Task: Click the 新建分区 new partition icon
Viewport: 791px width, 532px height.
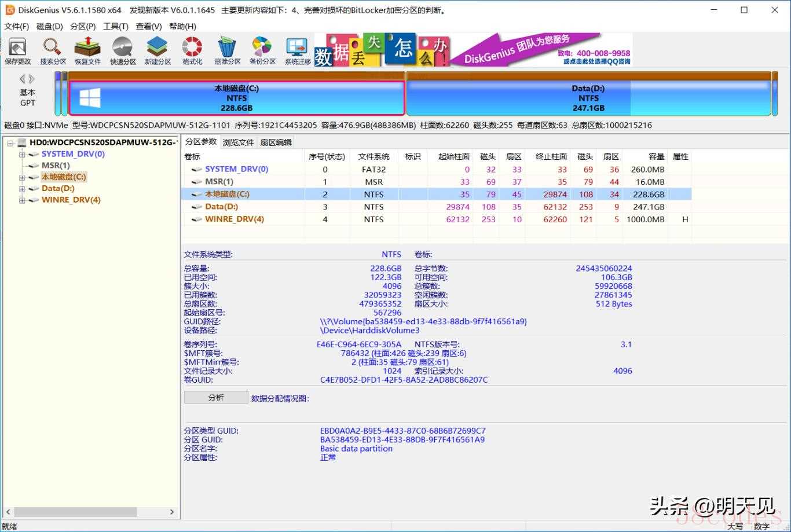Action: [158, 51]
